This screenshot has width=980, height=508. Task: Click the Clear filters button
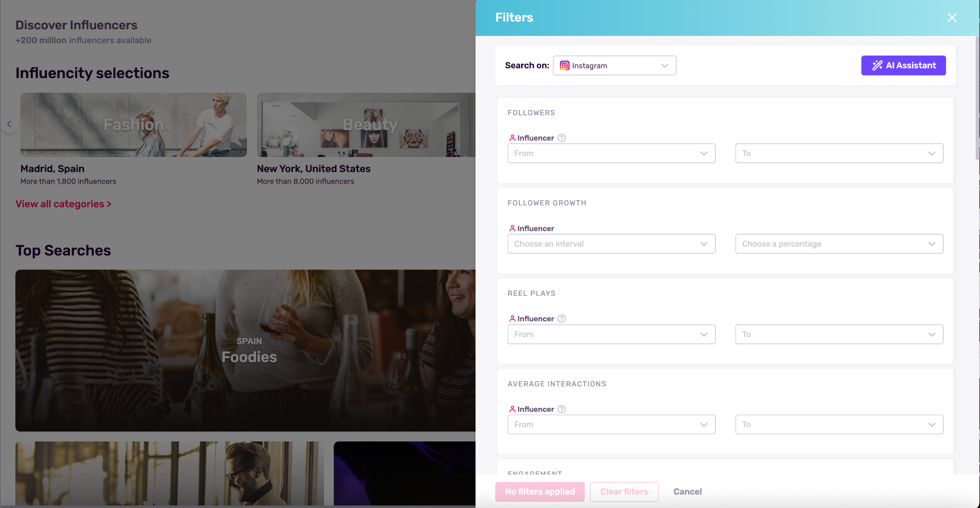(x=624, y=492)
